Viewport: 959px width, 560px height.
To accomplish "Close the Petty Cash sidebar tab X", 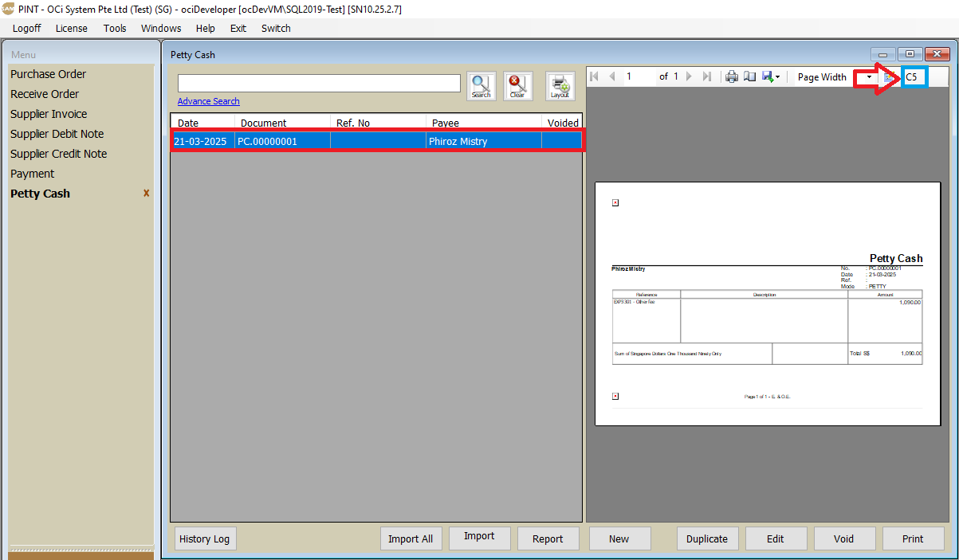I will pos(146,194).
